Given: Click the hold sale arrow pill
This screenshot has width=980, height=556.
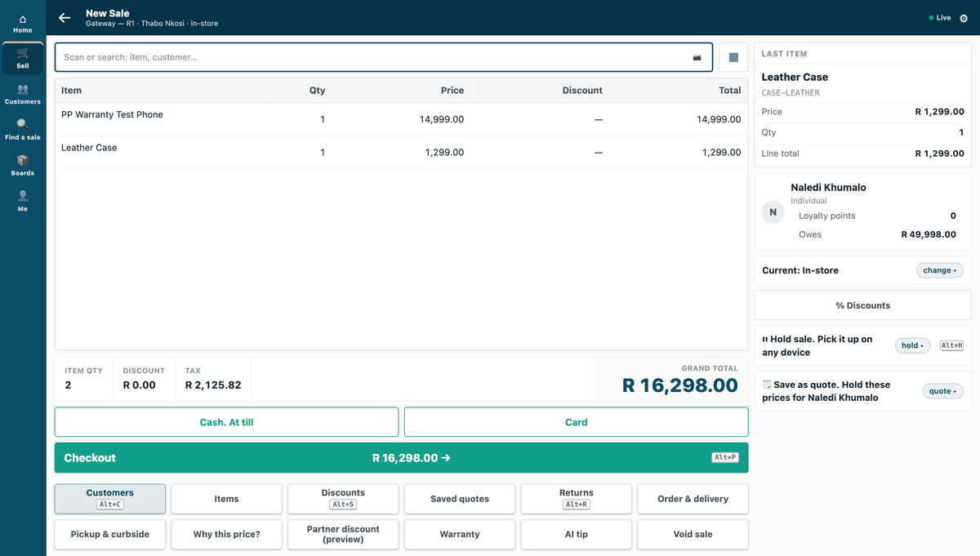Looking at the screenshot, I should [912, 345].
